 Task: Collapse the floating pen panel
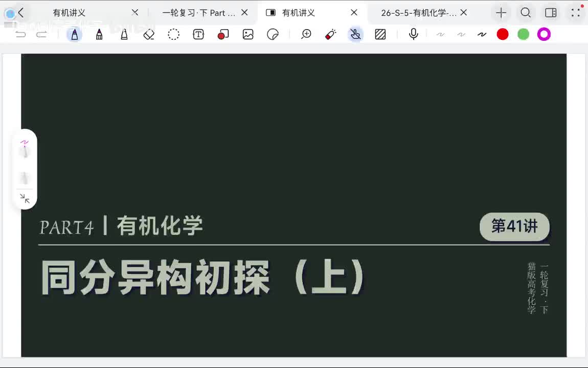[25, 198]
